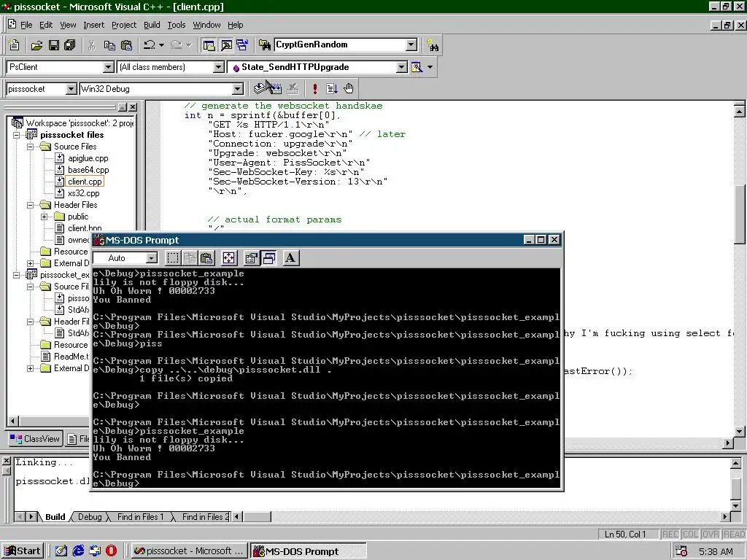Open the PsClient class dropdown
The height and width of the screenshot is (560, 747).
109,67
